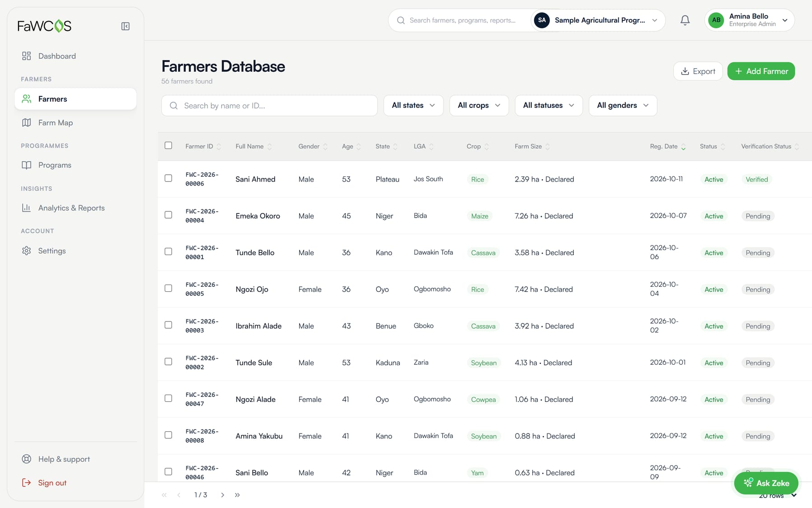Click magnifier icon in global search bar
The width and height of the screenshot is (812, 508).
point(401,20)
